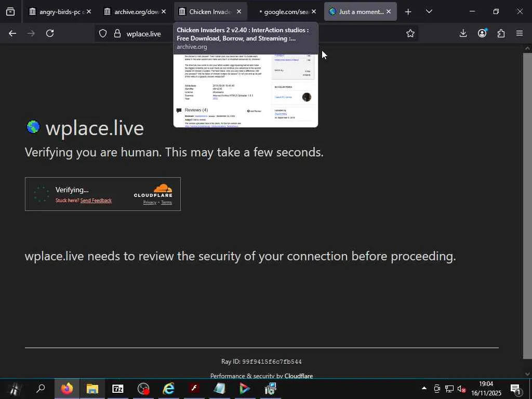Viewport: 532px width, 399px height.
Task: Launch Internet Explorer from the taskbar
Action: (x=169, y=389)
